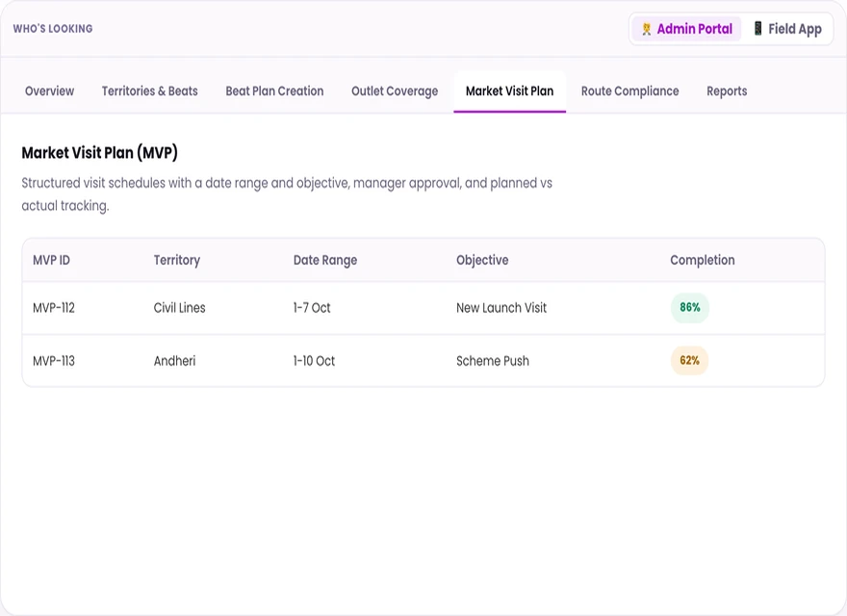Select the MVP-112 cell

point(54,308)
